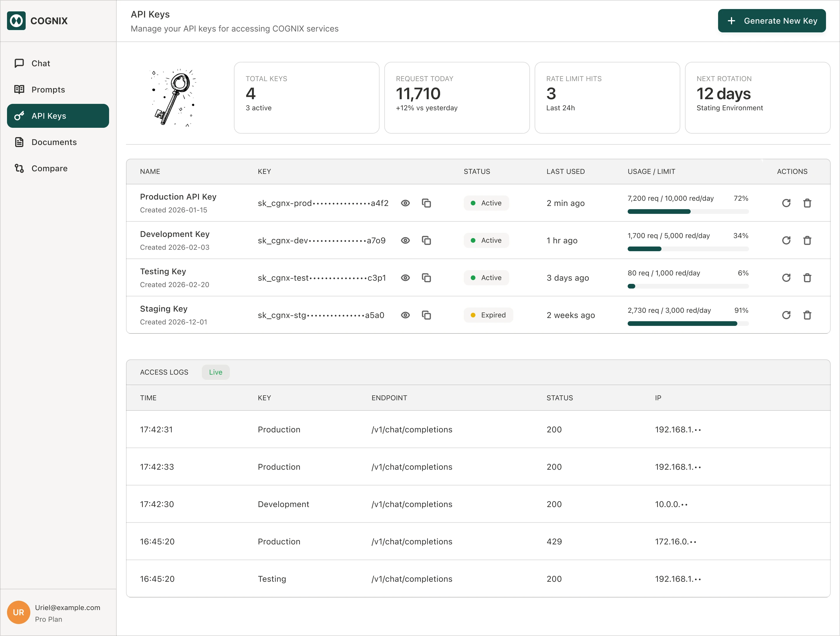Navigate to the Compare page
This screenshot has height=636, width=840.
tap(49, 168)
